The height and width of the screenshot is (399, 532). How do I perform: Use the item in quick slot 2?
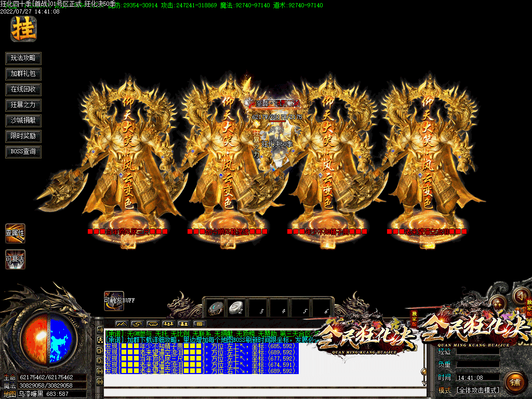click(x=236, y=307)
